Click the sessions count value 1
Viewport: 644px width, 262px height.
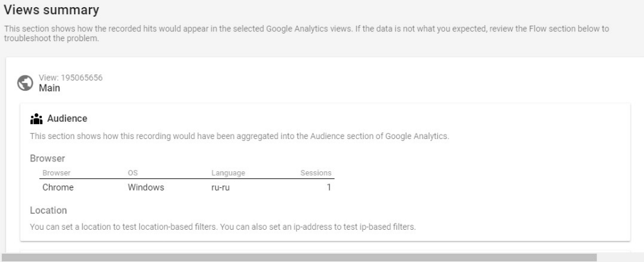(x=329, y=187)
